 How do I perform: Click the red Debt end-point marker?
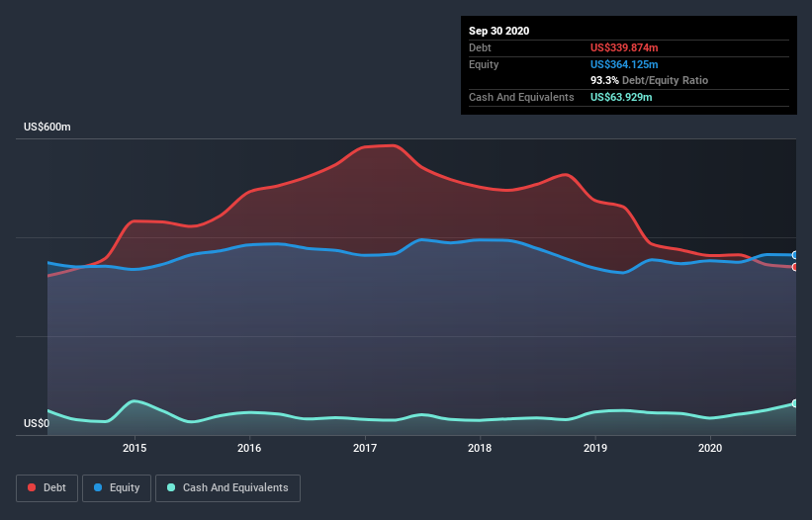795,267
